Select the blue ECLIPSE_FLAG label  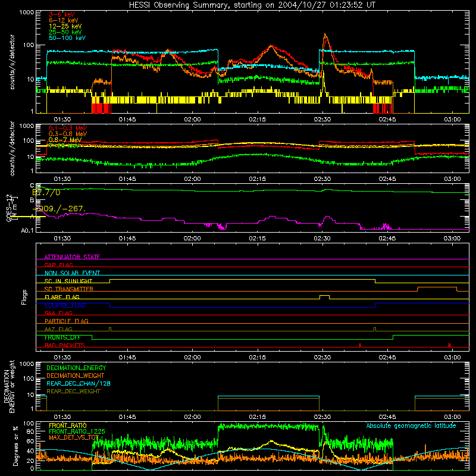tap(65, 305)
